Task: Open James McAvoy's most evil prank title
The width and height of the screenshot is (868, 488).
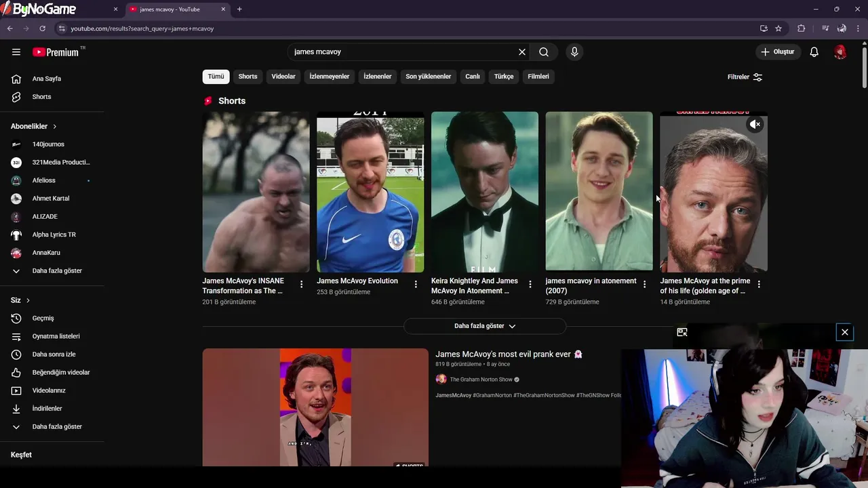Action: (509, 354)
